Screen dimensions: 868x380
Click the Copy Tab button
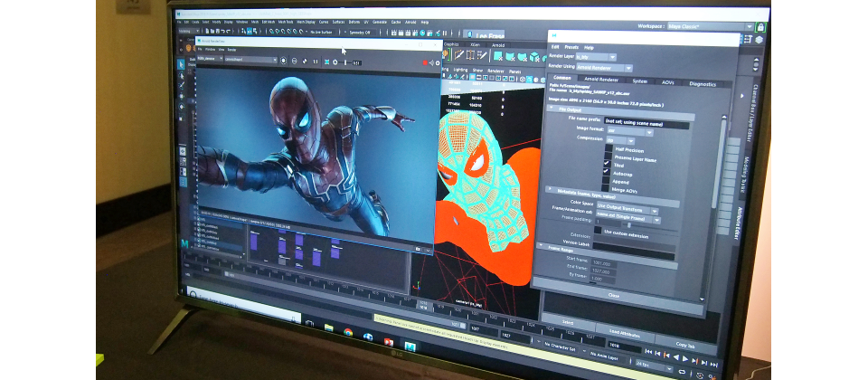coord(684,344)
